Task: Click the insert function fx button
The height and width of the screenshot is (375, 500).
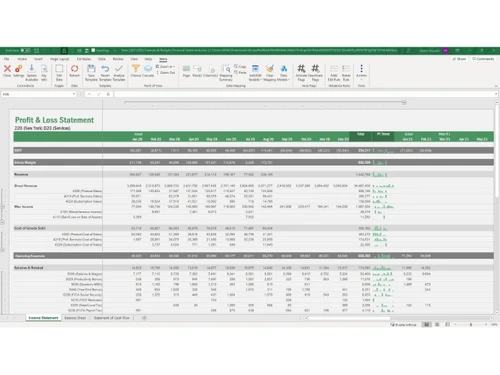Action: point(108,94)
